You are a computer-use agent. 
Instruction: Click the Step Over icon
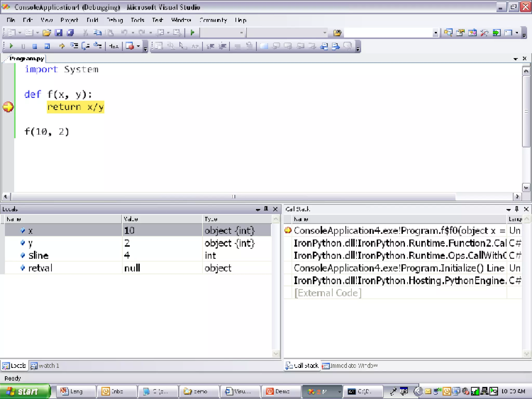[86, 46]
